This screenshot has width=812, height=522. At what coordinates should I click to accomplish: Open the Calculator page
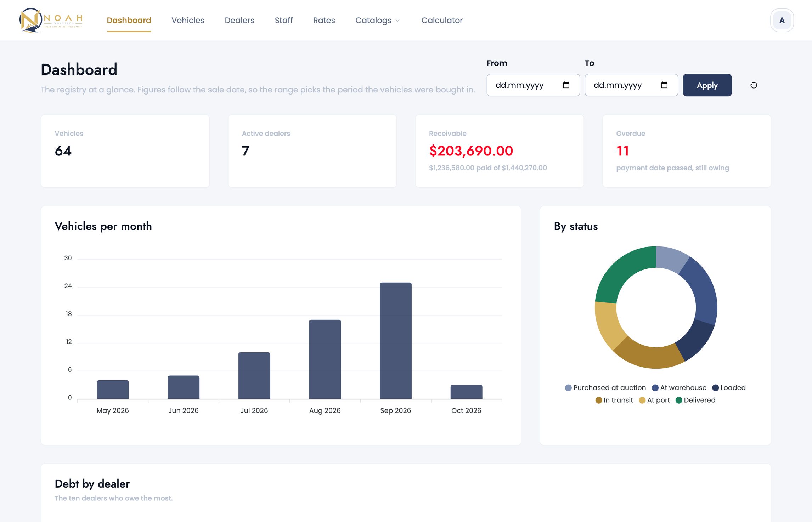tap(442, 20)
